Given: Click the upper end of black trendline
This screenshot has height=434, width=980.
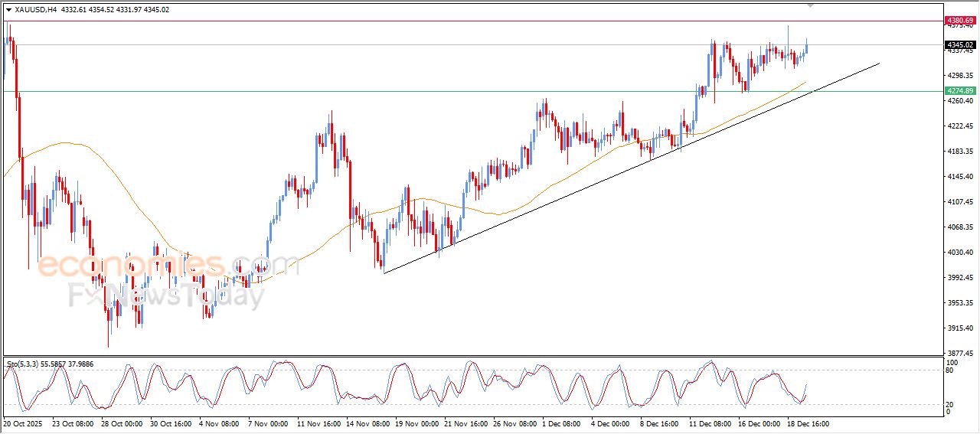Looking at the screenshot, I should (879, 64).
